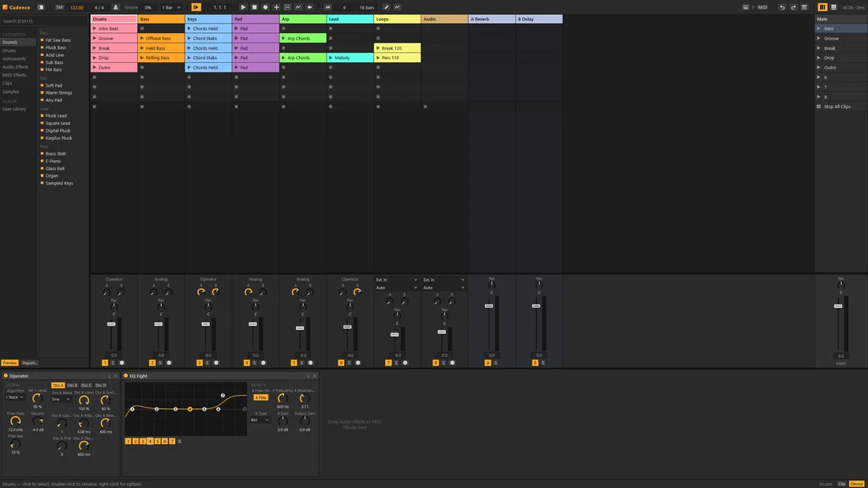Switch to arrangement view rows icon

point(834,7)
